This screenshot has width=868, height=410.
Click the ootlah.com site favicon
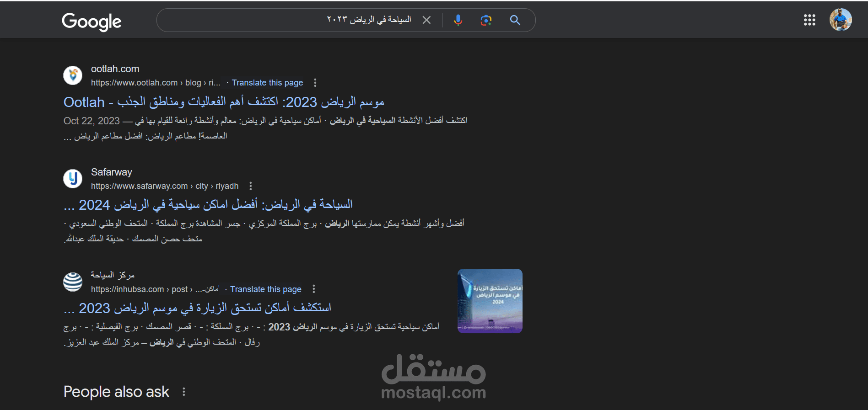click(x=73, y=75)
